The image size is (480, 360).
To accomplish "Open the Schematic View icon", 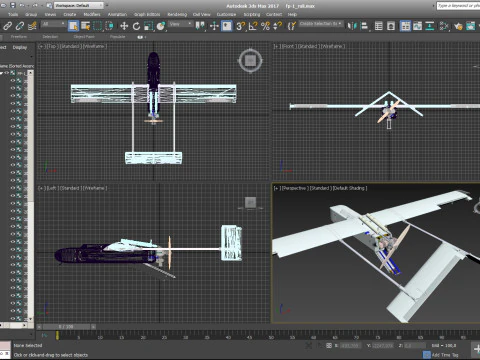I will tap(430, 26).
